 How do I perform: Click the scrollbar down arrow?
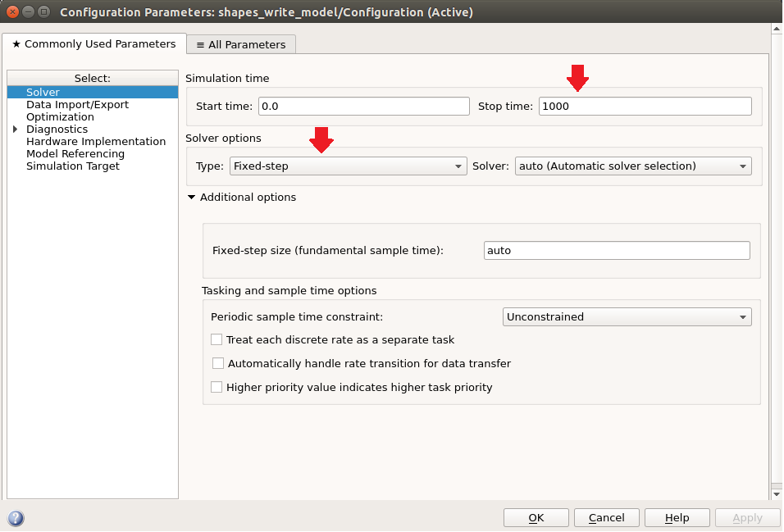777,494
